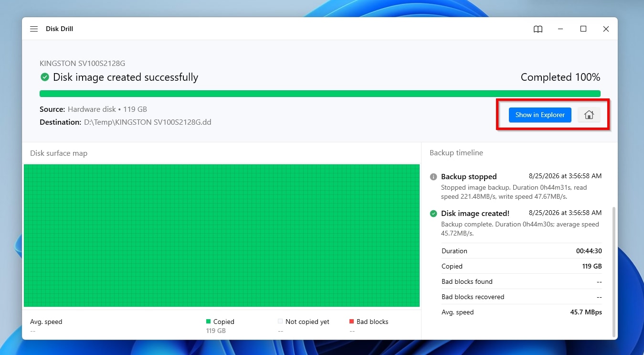Select the Disk image created! timeline entry

pos(516,223)
